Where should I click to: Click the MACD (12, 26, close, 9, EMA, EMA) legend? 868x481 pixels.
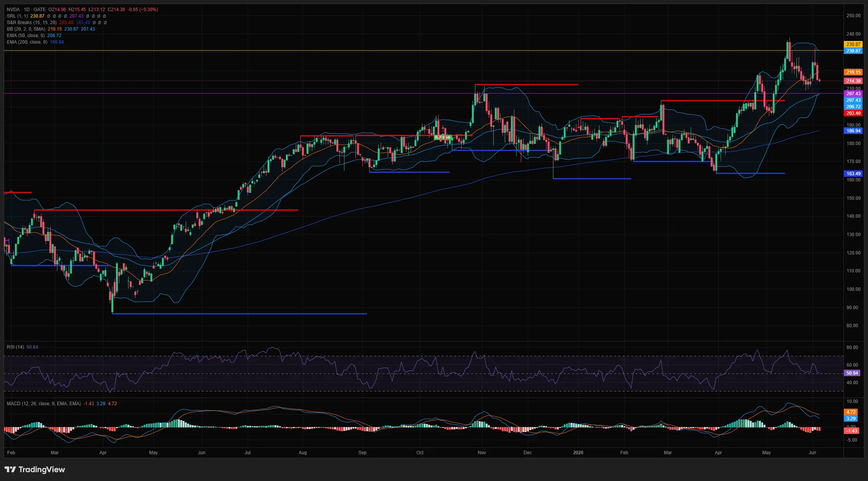click(44, 404)
